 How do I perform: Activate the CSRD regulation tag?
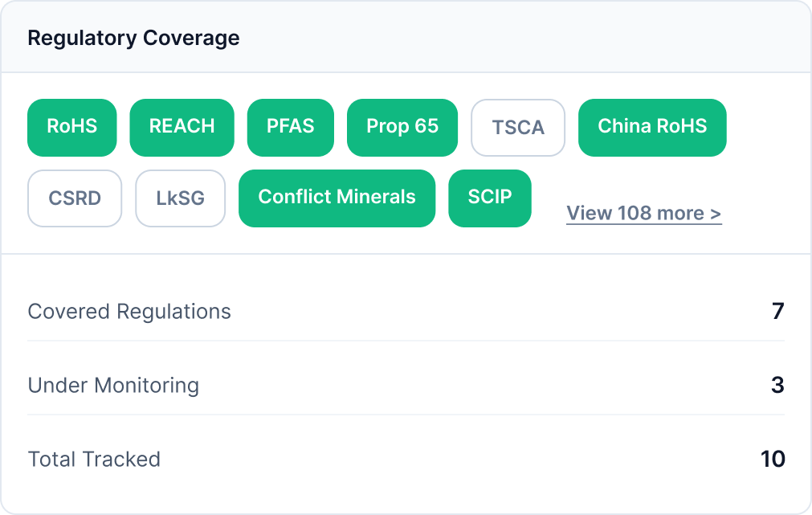click(75, 198)
